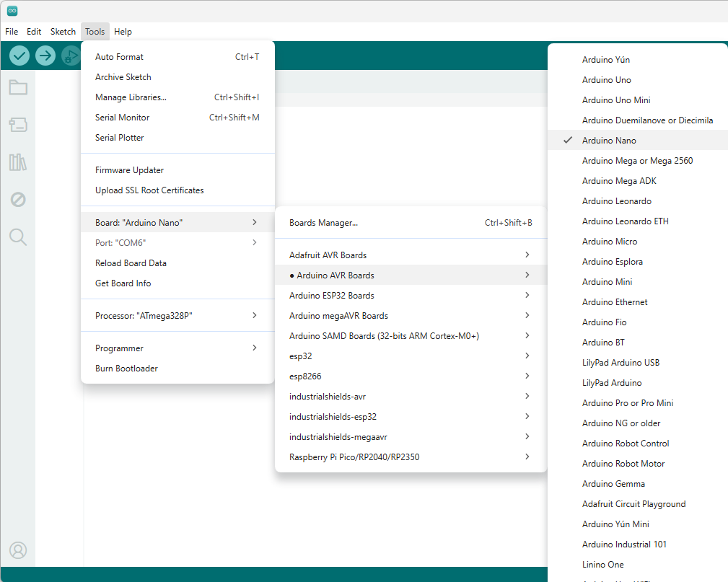Open the File menu
Image resolution: width=728 pixels, height=582 pixels.
point(12,32)
